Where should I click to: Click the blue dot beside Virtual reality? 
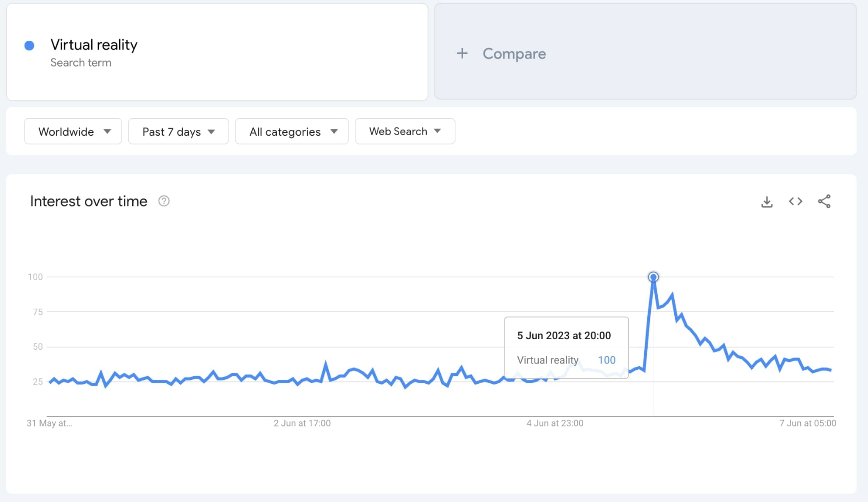tap(29, 46)
